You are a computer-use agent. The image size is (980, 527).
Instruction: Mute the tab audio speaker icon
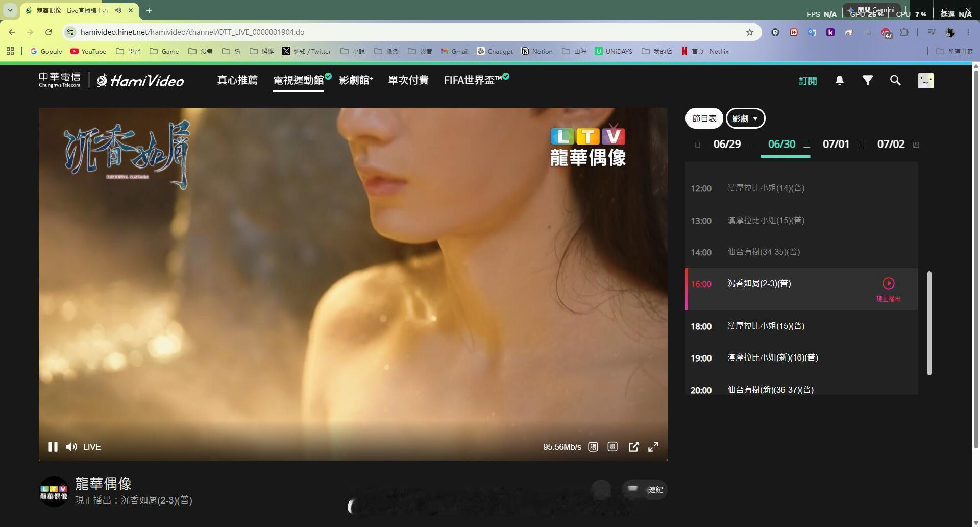(x=118, y=10)
